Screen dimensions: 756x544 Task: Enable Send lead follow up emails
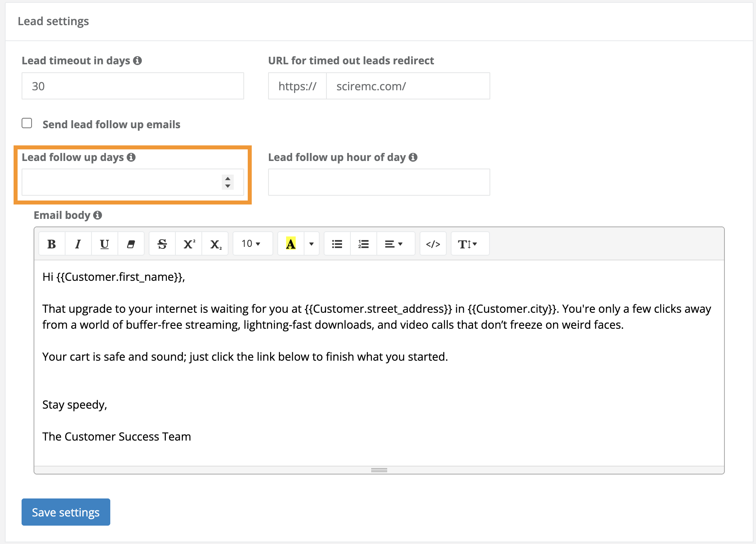coord(27,123)
